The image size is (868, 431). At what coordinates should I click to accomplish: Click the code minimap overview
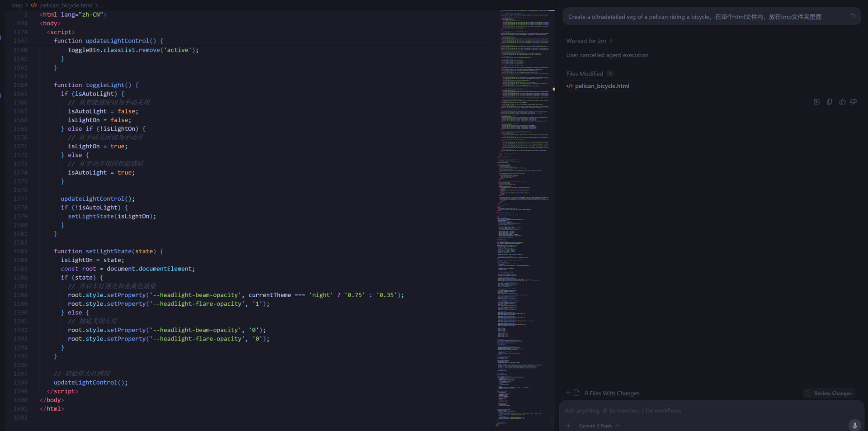pos(524,217)
